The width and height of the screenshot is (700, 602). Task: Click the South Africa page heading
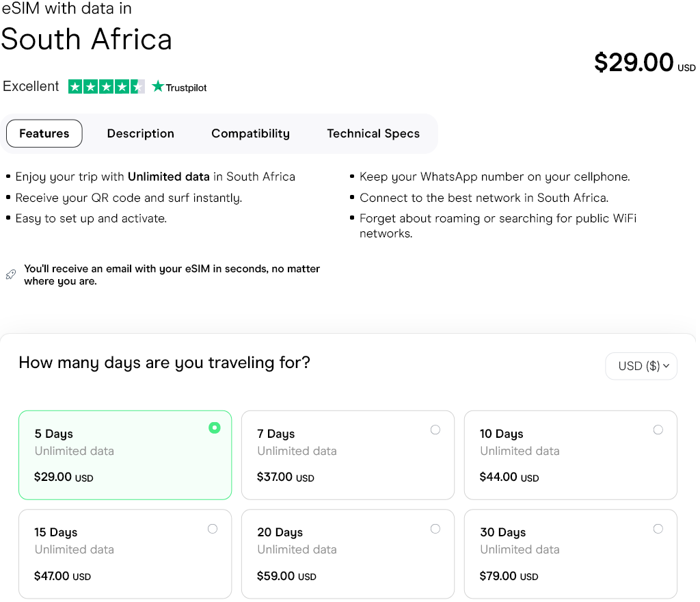(x=87, y=39)
